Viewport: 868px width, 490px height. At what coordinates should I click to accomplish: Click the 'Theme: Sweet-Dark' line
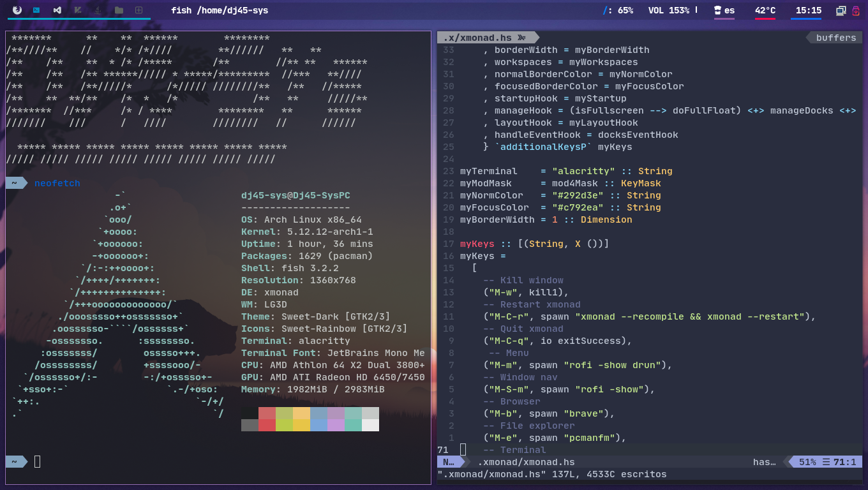pos(316,316)
